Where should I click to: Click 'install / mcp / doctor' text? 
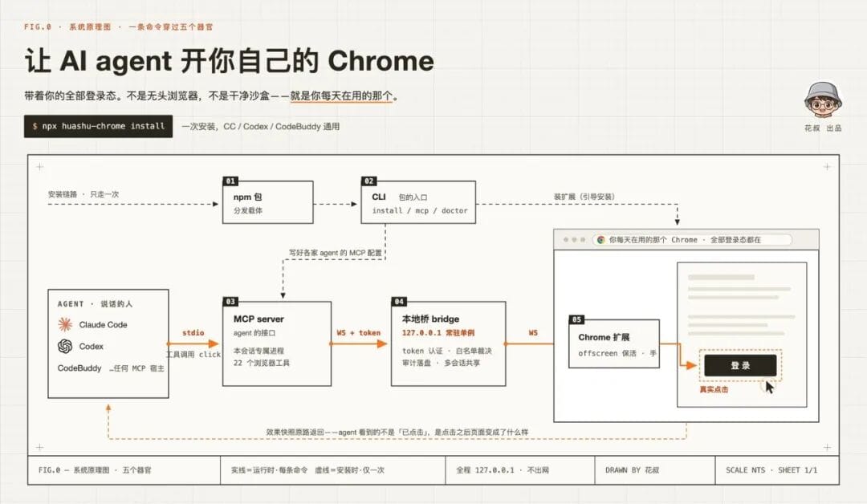coord(420,210)
